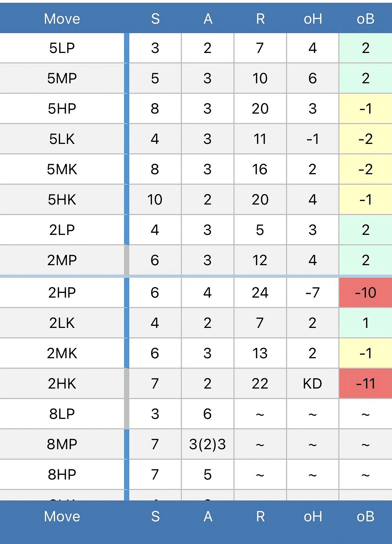Sort by the top Move column header
This screenshot has width=392, height=544.
tap(62, 19)
